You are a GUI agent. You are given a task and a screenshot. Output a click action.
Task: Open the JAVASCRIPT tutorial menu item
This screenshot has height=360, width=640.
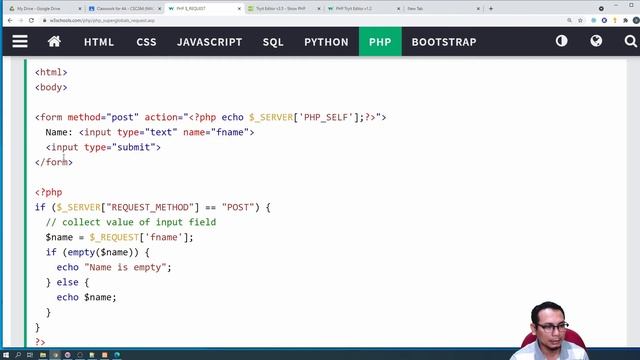coord(209,42)
